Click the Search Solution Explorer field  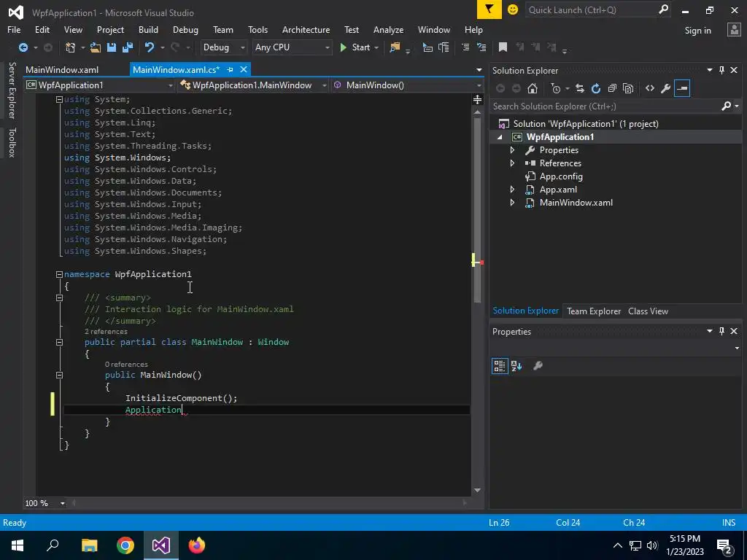(x=615, y=106)
